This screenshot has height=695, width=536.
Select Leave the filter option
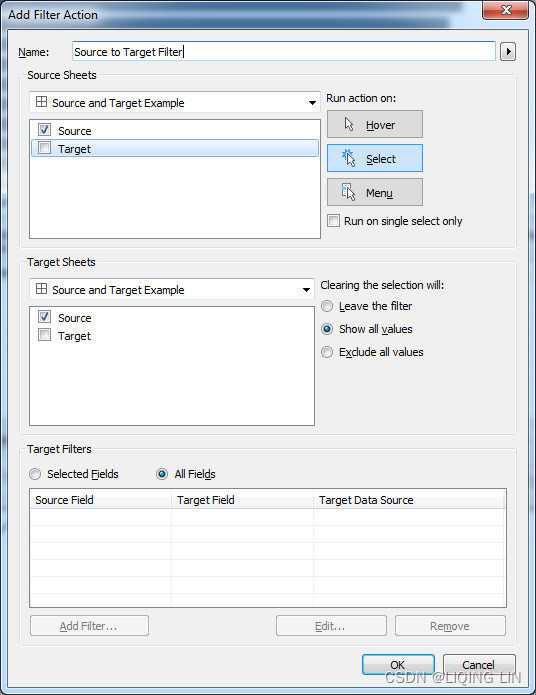327,306
